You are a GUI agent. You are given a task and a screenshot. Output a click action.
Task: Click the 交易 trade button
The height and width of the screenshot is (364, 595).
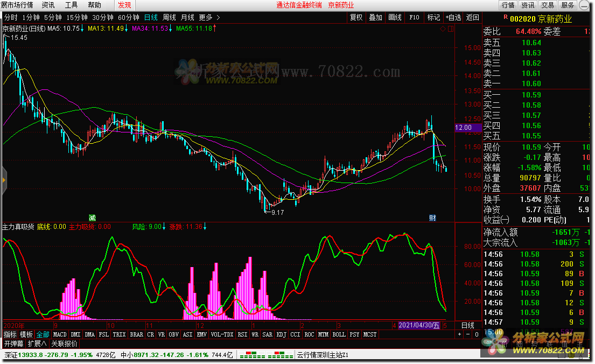point(548,5)
